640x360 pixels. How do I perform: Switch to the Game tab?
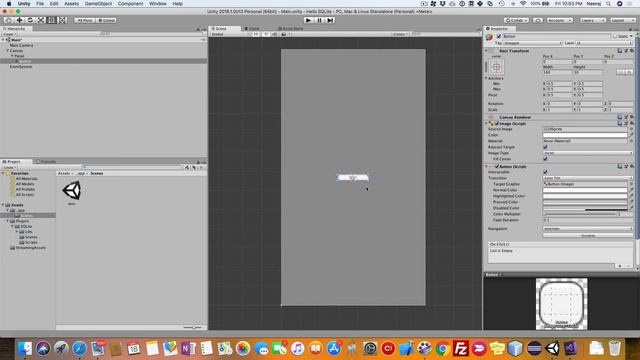point(252,29)
